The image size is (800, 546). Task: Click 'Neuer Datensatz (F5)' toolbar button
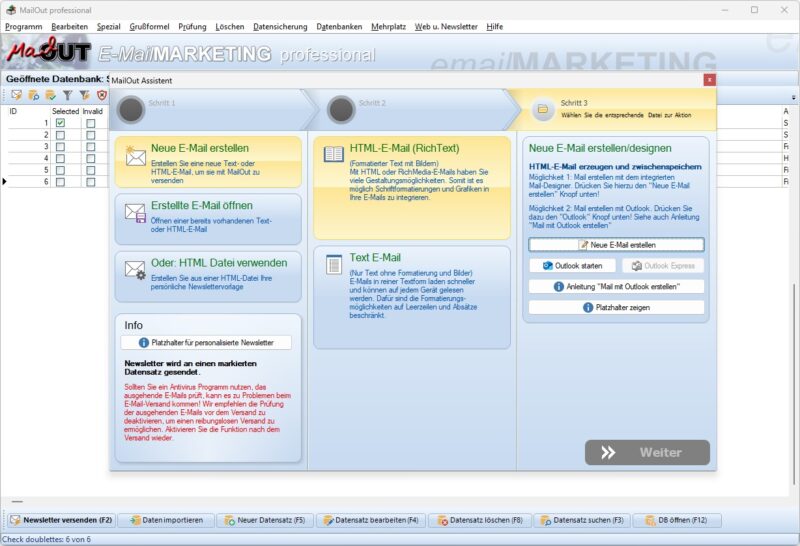(x=264, y=520)
